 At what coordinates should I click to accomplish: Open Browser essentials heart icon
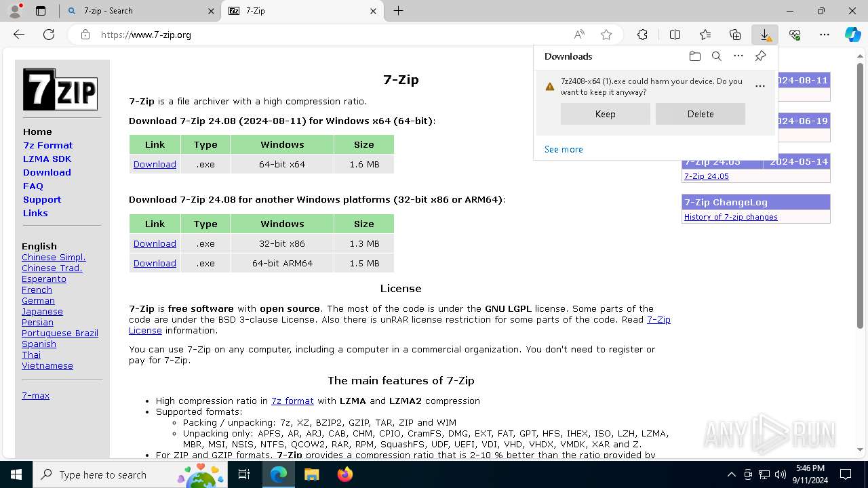pyautogui.click(x=795, y=35)
